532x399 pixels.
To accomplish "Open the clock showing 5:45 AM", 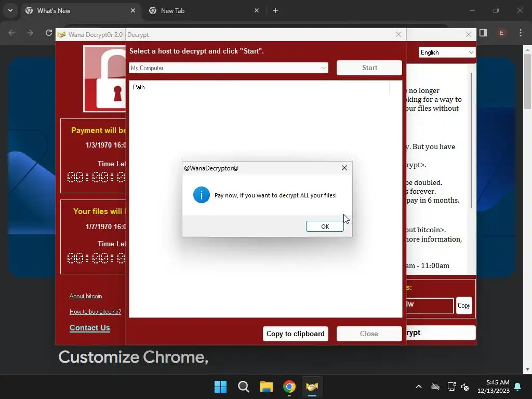I will 494,387.
